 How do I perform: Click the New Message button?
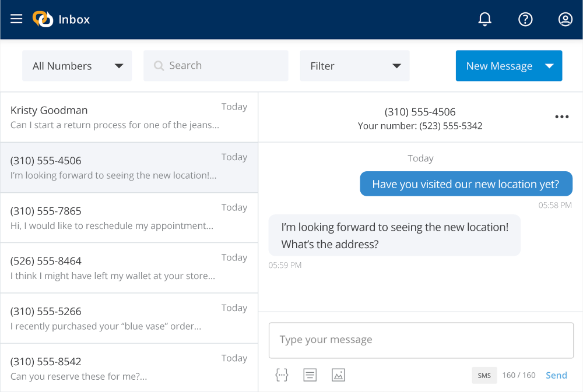498,66
